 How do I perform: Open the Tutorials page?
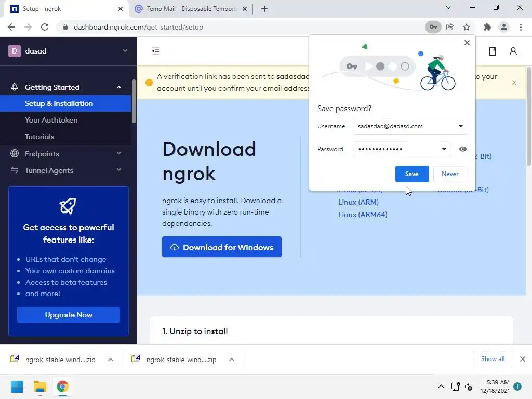pos(39,137)
